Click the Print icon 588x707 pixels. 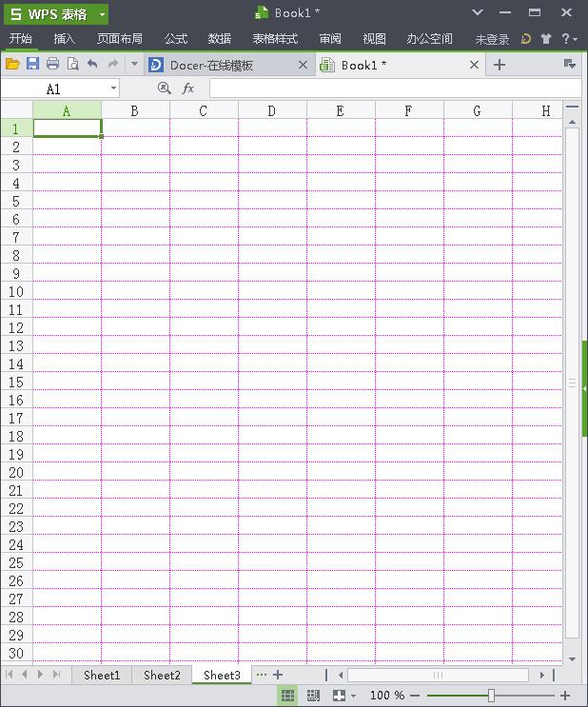point(52,64)
